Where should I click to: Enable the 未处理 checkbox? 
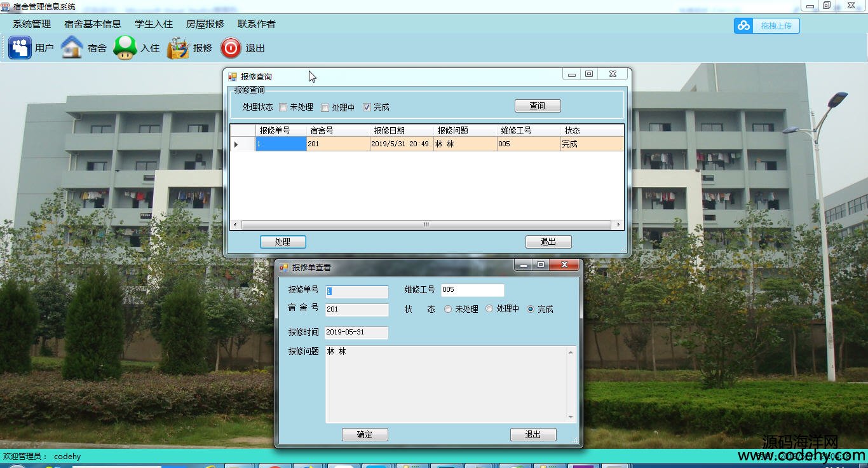point(283,107)
